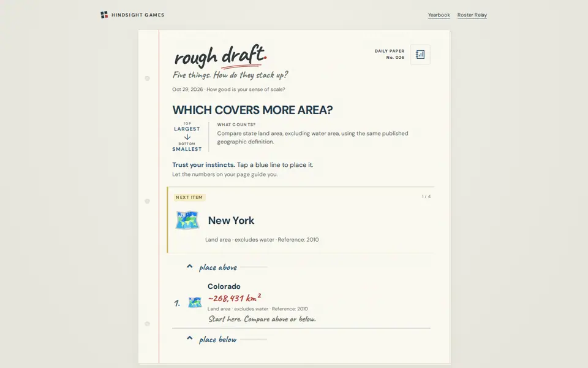Click the chevron beside place below
This screenshot has width=588, height=368.
coord(190,339)
